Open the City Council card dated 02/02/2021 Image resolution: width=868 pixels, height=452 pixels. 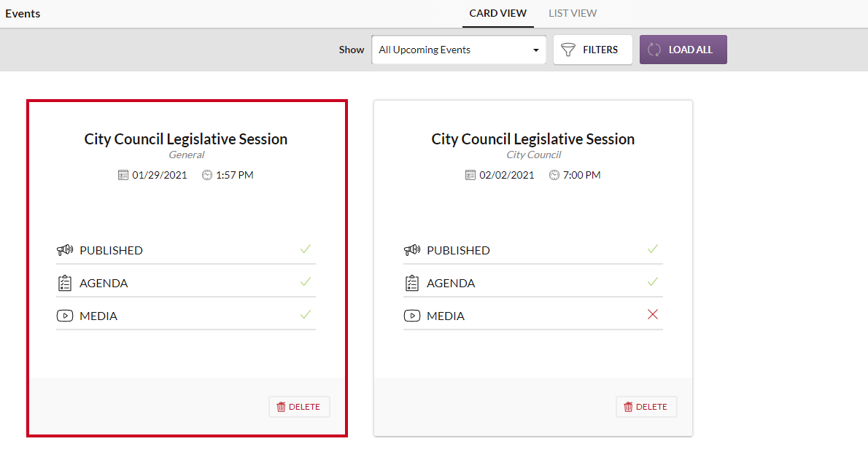click(532, 139)
